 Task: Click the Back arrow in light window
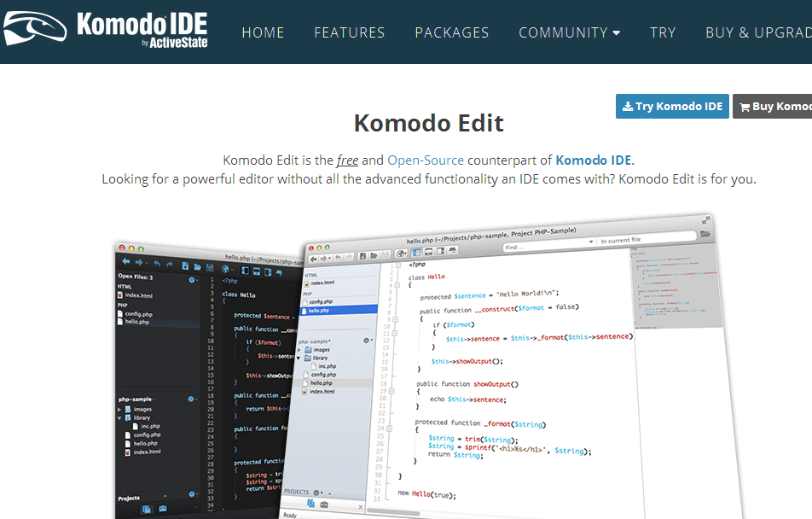tap(313, 259)
